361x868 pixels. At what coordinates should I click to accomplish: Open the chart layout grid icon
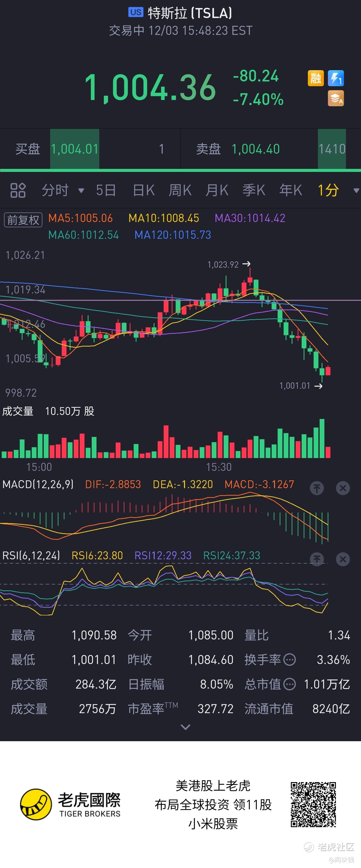tap(18, 190)
